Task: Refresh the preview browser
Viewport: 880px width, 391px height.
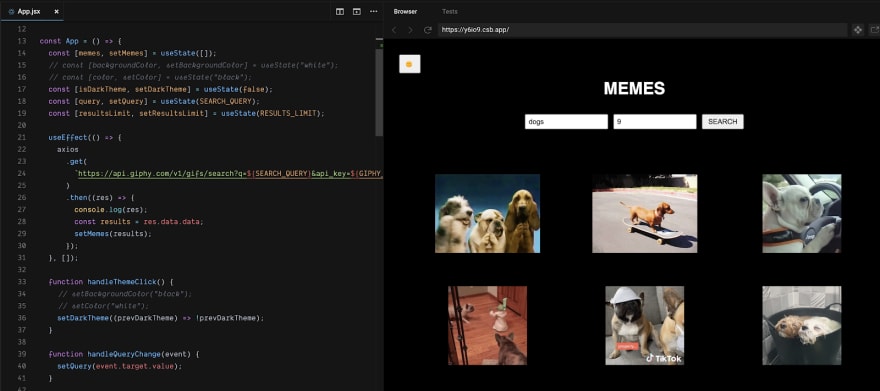Action: click(428, 30)
